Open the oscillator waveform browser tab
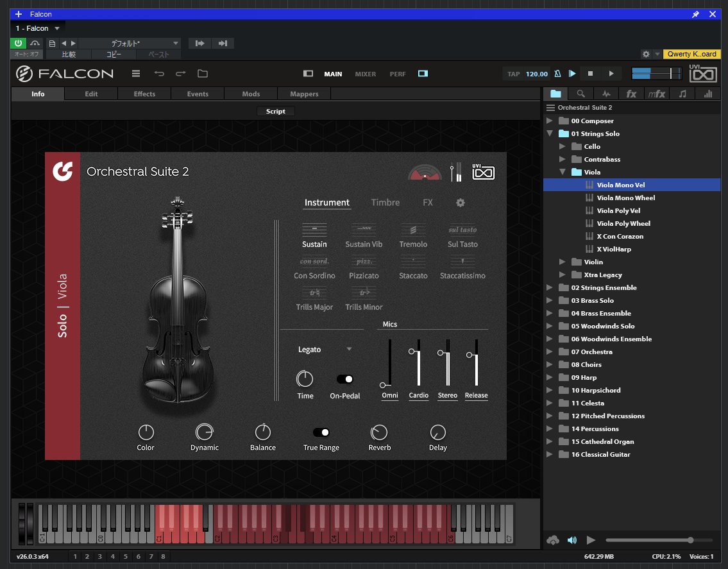The image size is (728, 569). coord(606,94)
